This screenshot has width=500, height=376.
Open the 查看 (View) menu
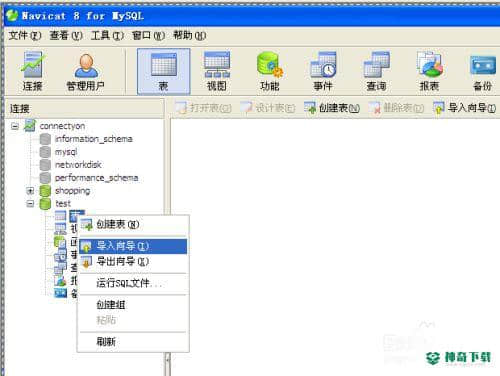tap(66, 35)
